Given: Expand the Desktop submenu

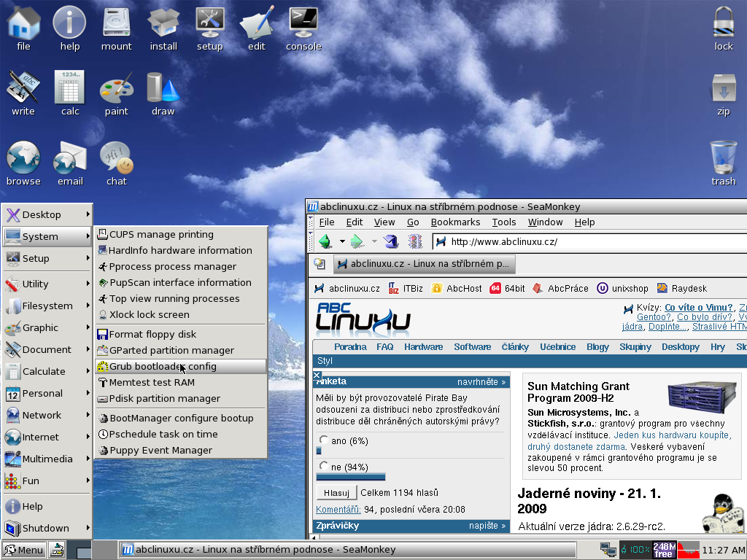Looking at the screenshot, I should pos(47,214).
